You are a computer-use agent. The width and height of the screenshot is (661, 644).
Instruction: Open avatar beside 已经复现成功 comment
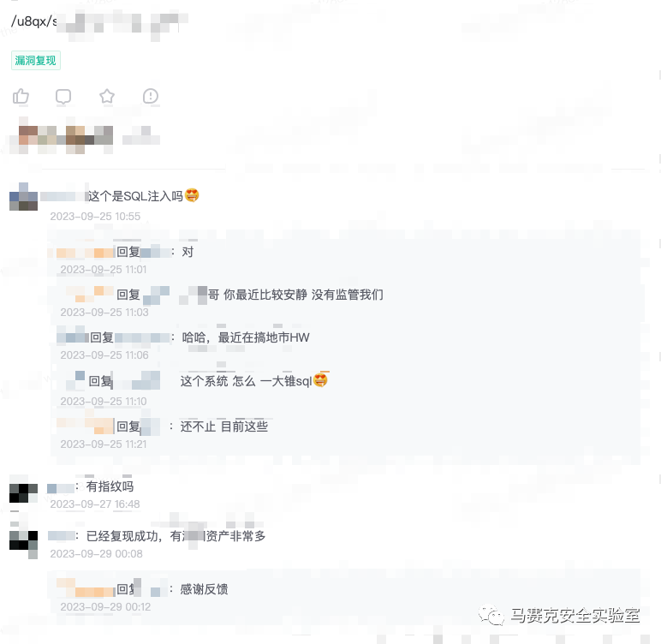click(x=24, y=541)
